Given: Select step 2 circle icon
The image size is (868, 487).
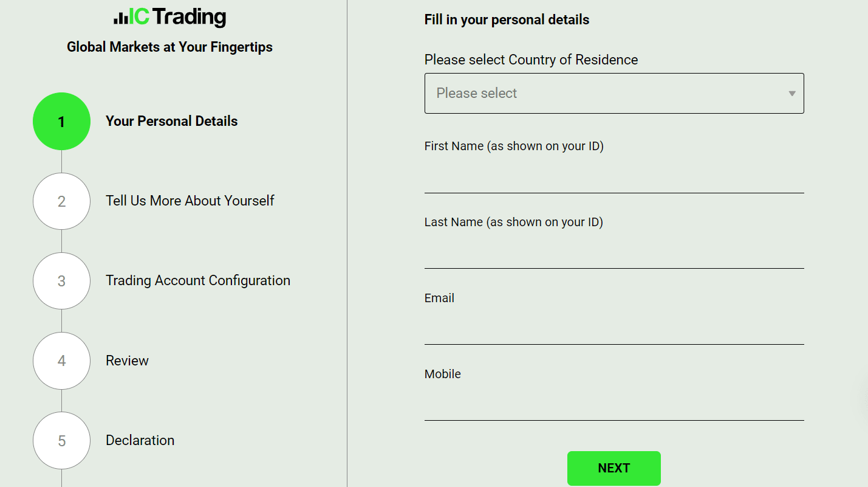Looking at the screenshot, I should (61, 201).
